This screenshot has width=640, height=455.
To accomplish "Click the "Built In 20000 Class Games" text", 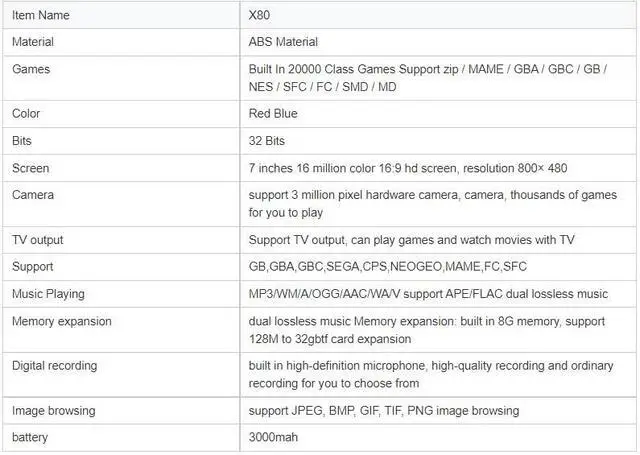I will pos(325,69).
